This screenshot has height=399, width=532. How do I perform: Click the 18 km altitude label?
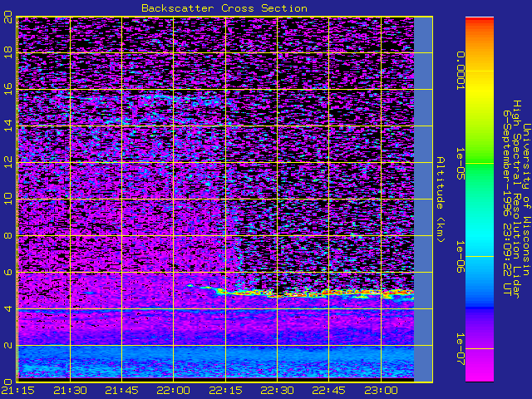click(7, 52)
